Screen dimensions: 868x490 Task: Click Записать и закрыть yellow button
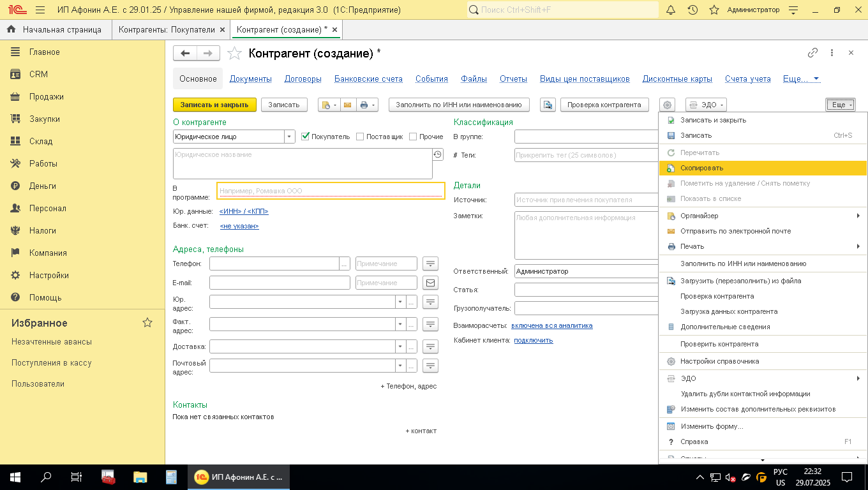(214, 105)
